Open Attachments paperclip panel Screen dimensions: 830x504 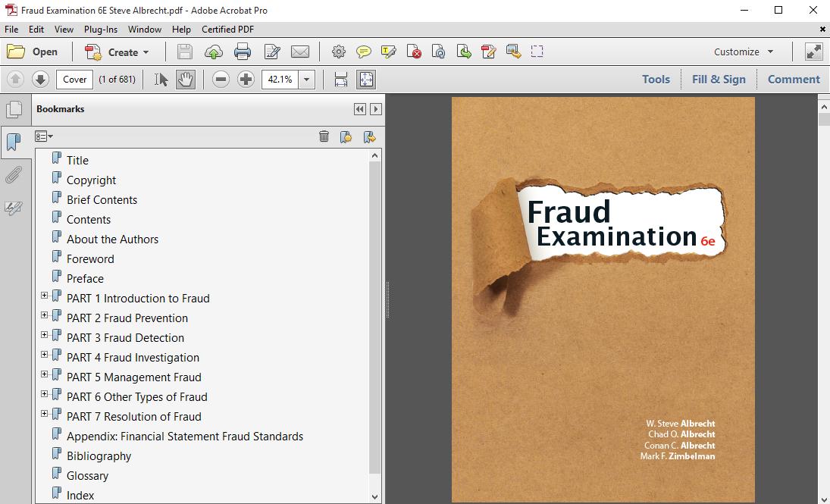[x=13, y=175]
